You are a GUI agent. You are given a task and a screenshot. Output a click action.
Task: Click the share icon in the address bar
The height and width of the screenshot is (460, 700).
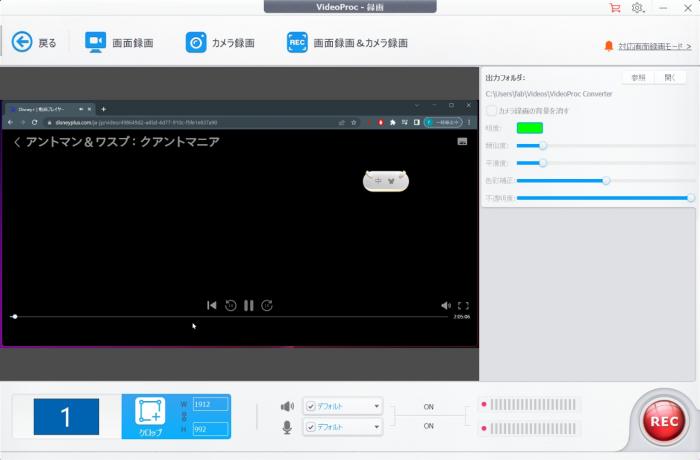(342, 122)
